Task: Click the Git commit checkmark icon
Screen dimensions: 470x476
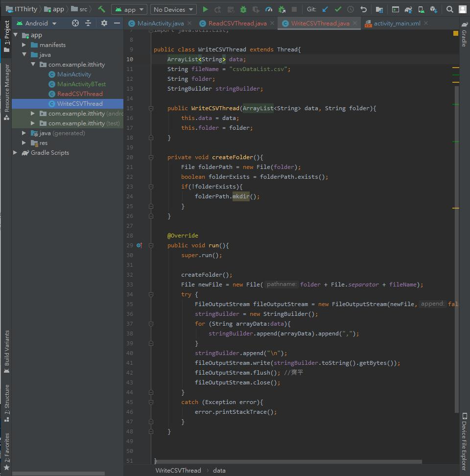Action: (x=338, y=9)
